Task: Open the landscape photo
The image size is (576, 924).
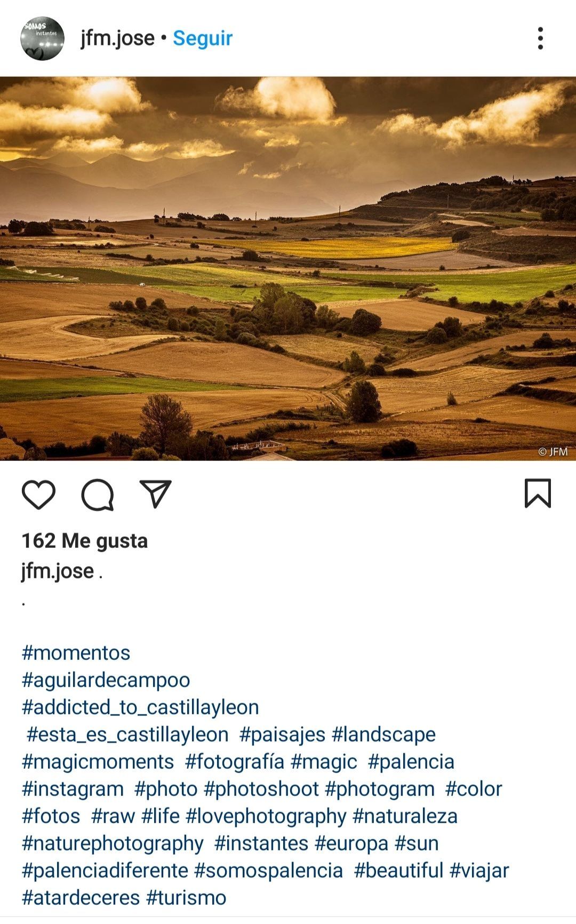Action: (288, 268)
